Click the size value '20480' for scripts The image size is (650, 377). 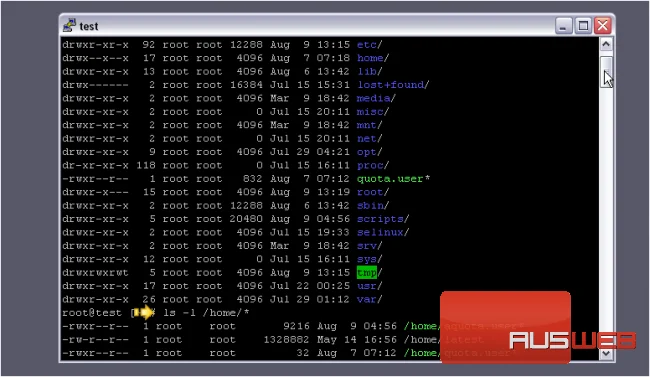click(x=246, y=219)
